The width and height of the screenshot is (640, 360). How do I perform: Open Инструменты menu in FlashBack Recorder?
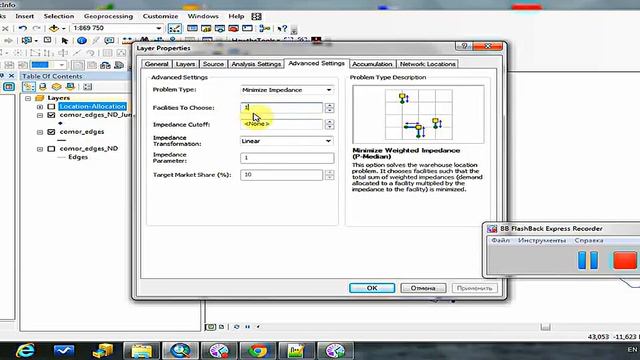(x=542, y=240)
